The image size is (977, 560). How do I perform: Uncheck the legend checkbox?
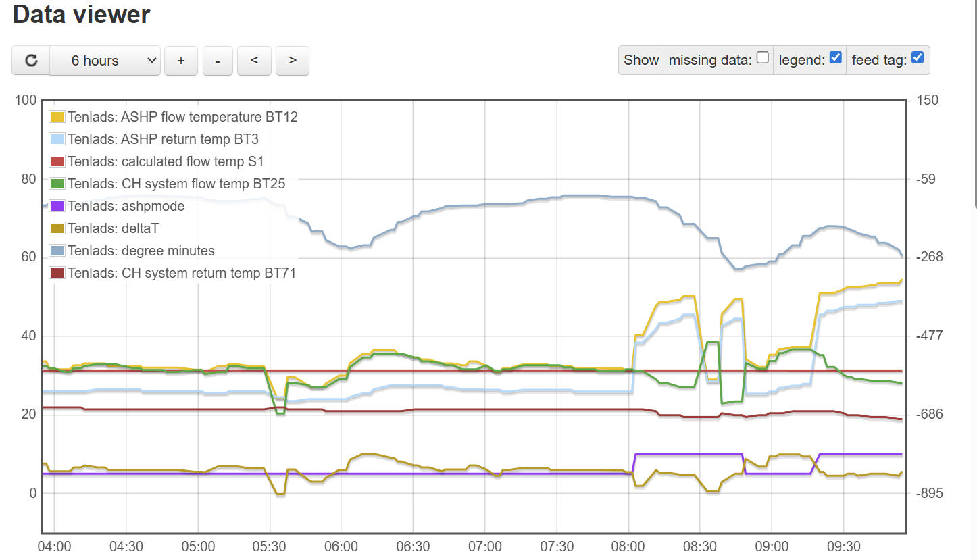click(x=835, y=58)
